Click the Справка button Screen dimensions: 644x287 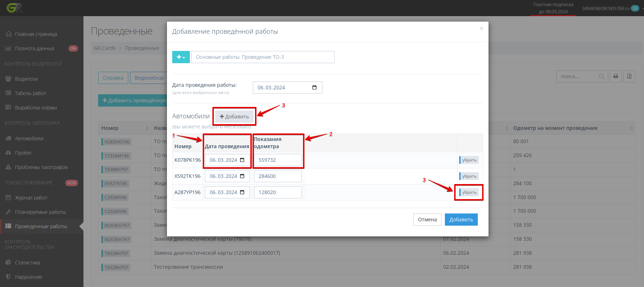tap(113, 78)
